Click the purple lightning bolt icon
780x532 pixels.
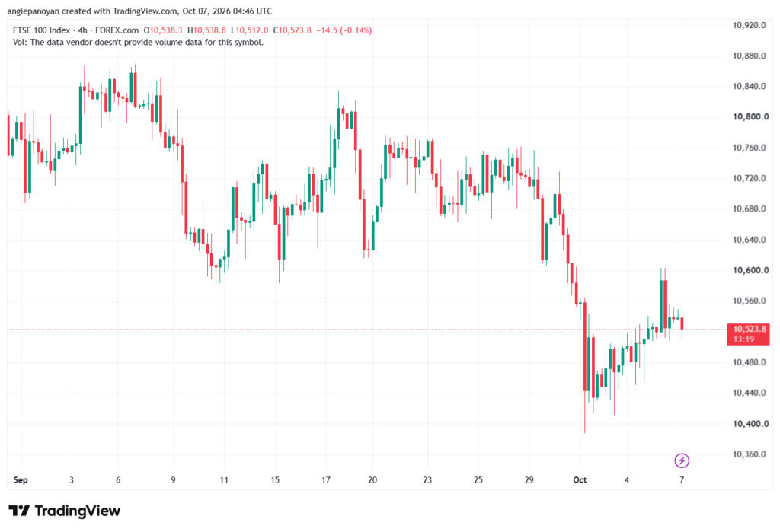[682, 461]
